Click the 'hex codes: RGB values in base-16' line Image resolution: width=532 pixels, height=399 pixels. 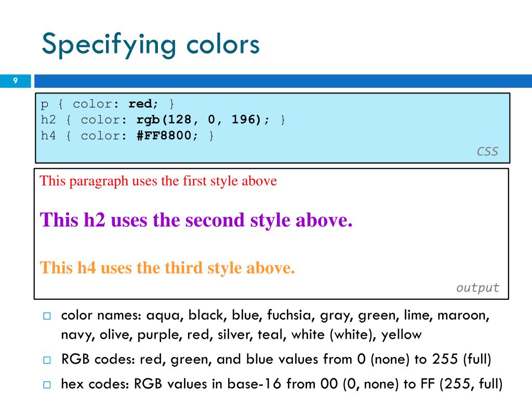coord(282,384)
